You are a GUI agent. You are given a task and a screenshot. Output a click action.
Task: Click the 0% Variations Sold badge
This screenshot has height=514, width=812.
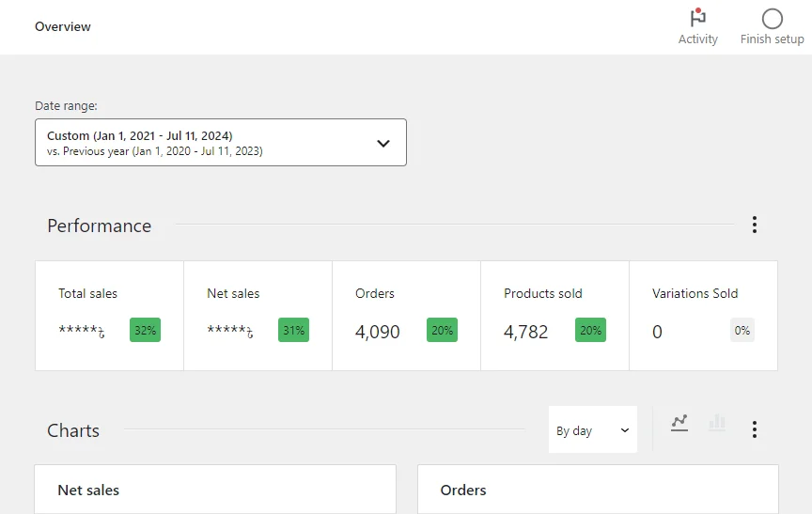(x=742, y=330)
